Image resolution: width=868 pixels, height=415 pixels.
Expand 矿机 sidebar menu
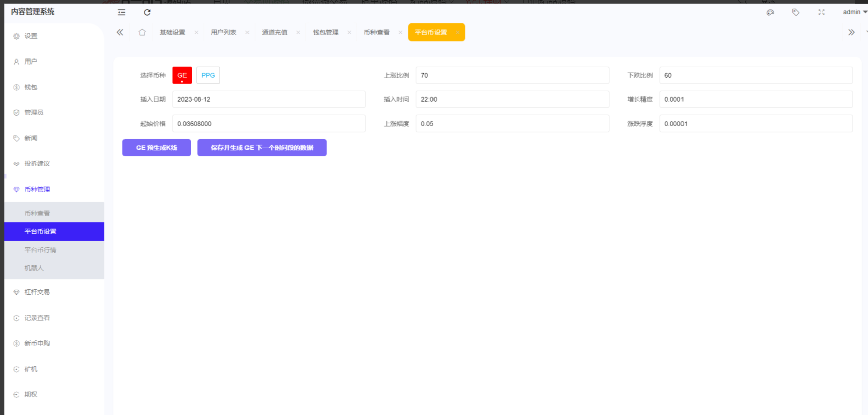click(54, 369)
